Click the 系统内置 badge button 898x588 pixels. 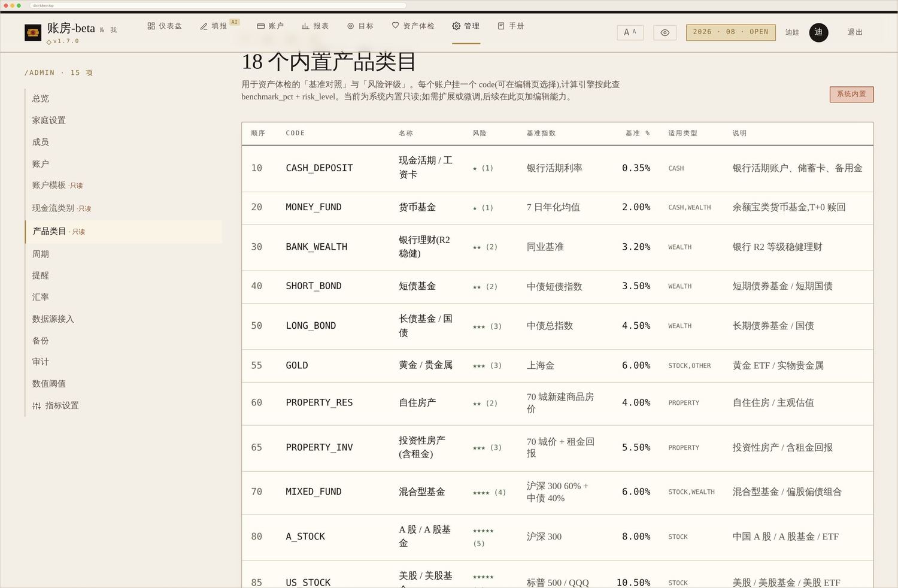(x=851, y=94)
